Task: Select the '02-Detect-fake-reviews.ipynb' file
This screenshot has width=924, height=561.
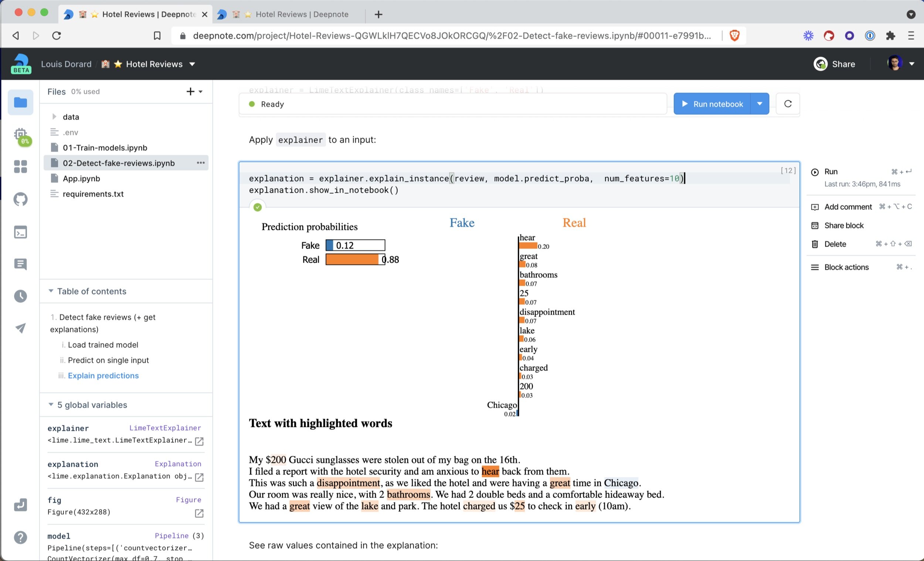Action: [x=118, y=162]
